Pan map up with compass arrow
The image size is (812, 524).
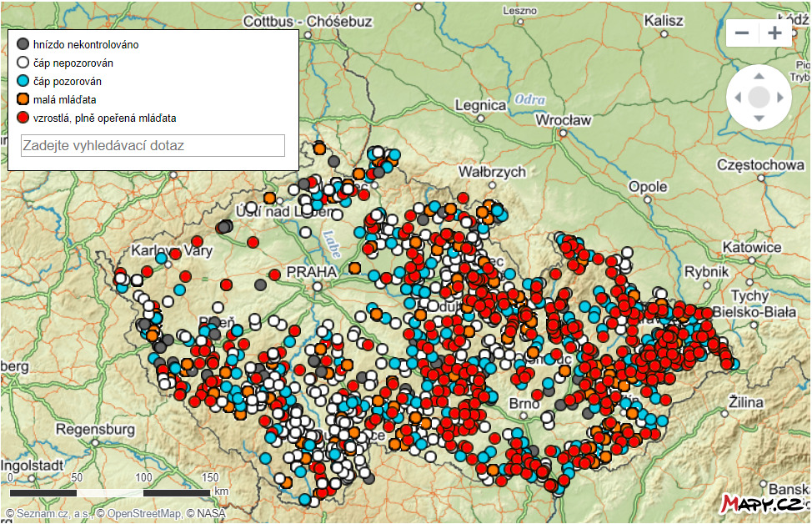tap(759, 76)
